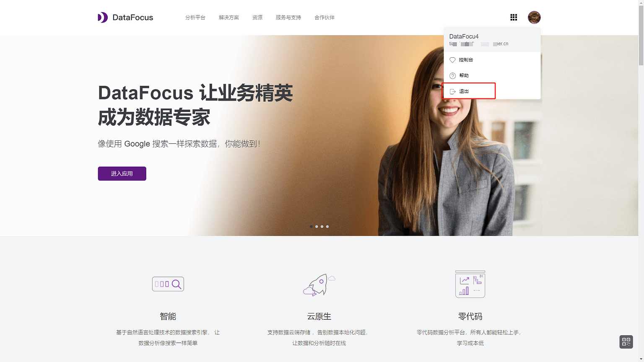
Task: Click the 控制台 heart icon
Action: (452, 60)
